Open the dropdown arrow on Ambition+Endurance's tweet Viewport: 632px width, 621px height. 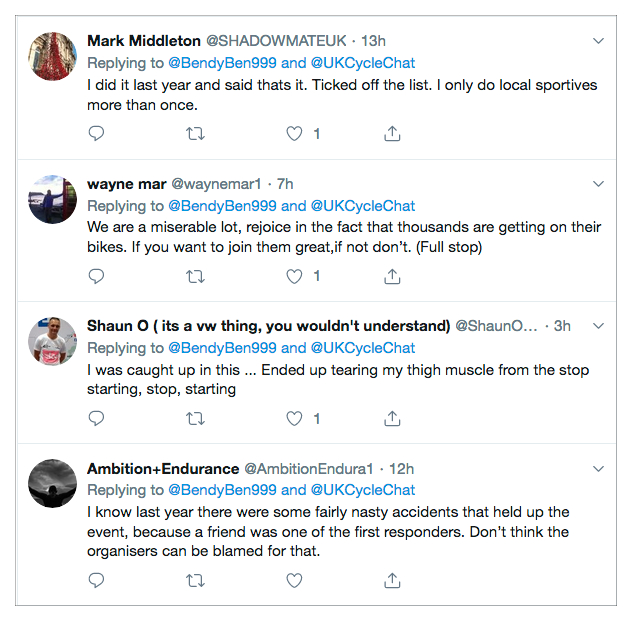[598, 469]
